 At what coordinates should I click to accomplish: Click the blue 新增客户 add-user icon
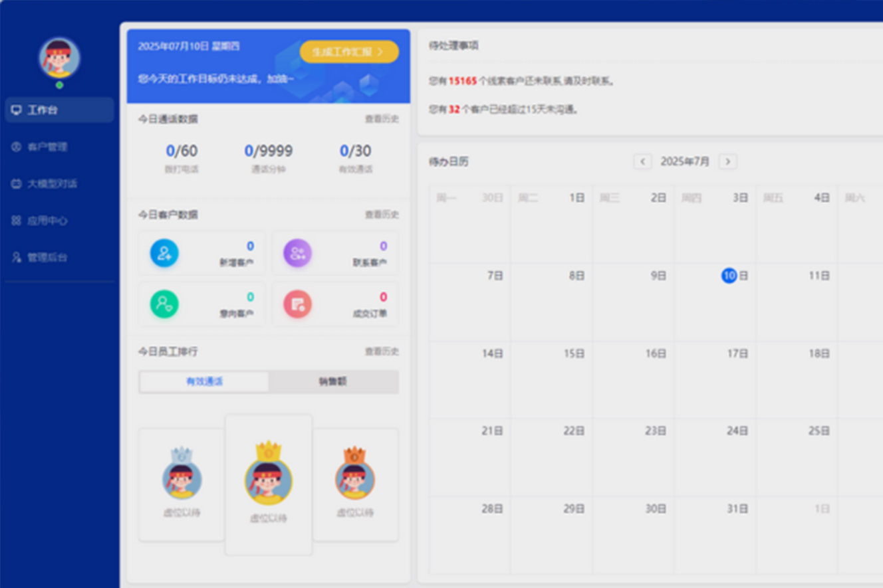[x=164, y=253]
